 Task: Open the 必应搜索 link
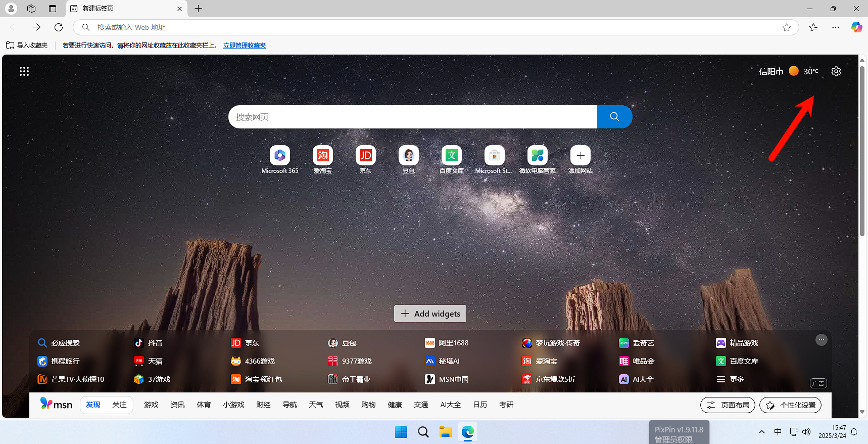(x=59, y=343)
